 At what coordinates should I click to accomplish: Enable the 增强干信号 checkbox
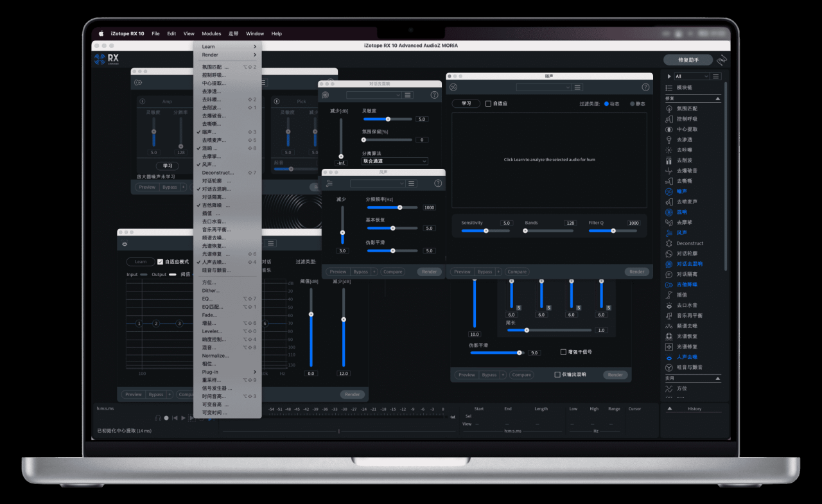(x=563, y=352)
